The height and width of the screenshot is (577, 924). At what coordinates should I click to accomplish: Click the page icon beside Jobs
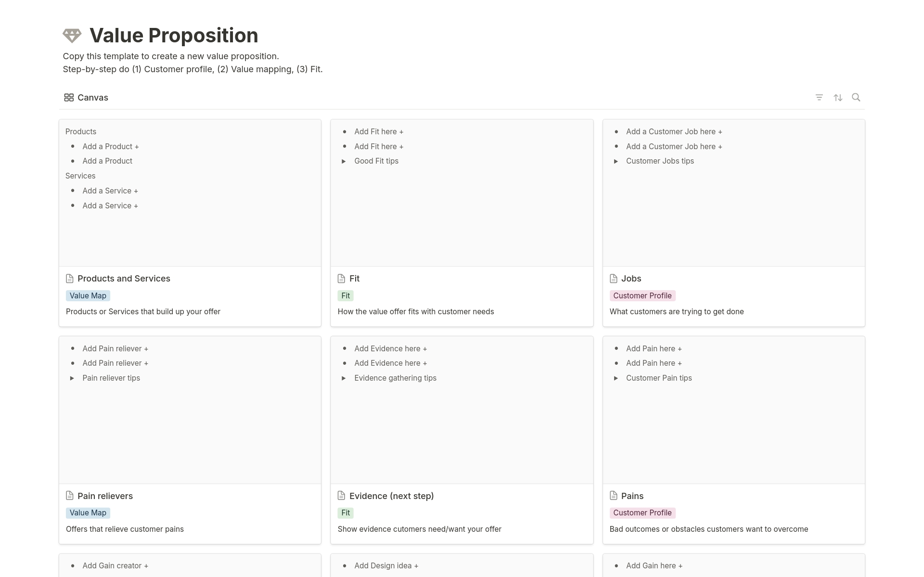tap(614, 279)
